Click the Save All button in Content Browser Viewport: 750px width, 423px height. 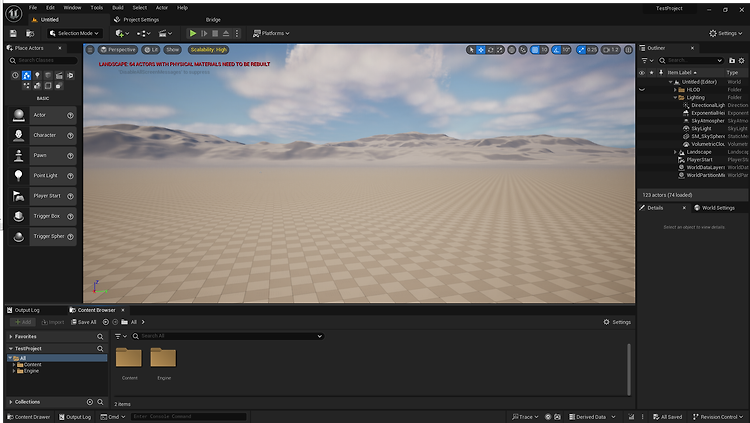84,322
